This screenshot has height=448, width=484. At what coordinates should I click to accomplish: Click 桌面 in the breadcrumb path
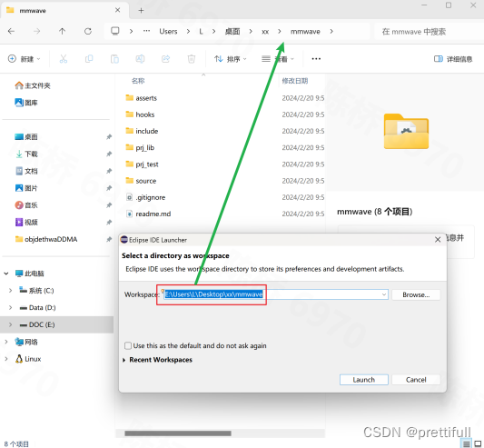pos(232,32)
